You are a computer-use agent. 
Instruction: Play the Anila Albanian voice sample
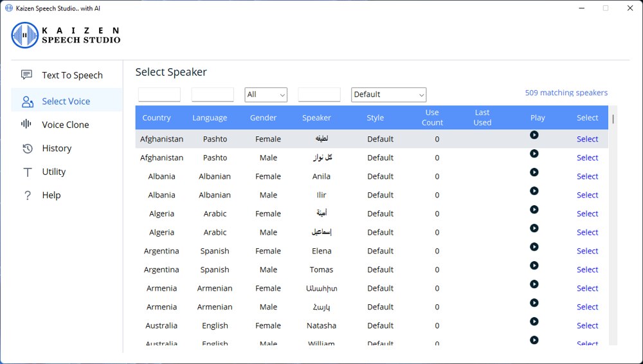(x=534, y=172)
